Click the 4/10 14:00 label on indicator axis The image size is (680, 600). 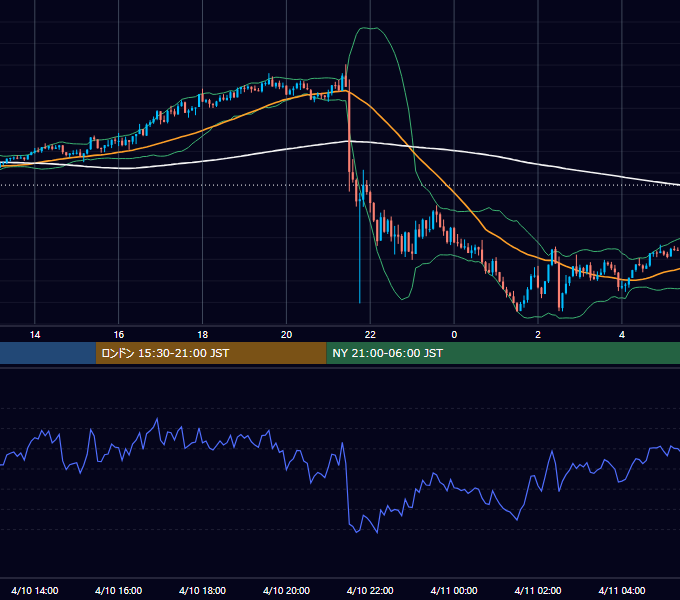[35, 590]
